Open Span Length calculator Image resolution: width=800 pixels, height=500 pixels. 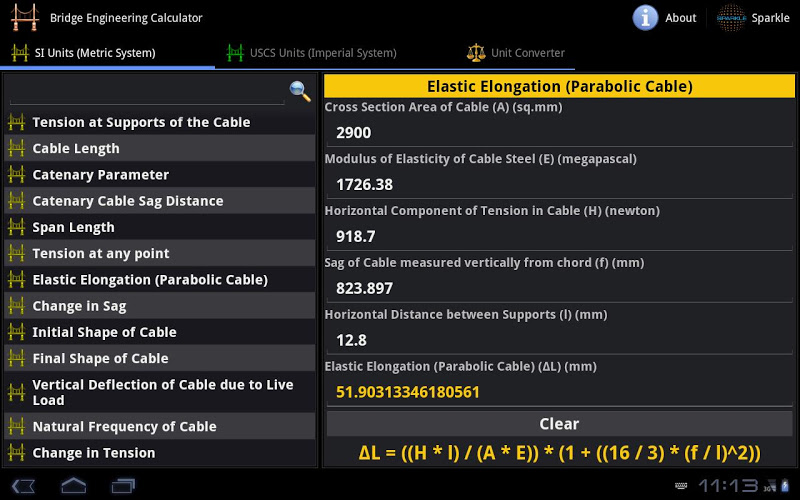pos(160,227)
